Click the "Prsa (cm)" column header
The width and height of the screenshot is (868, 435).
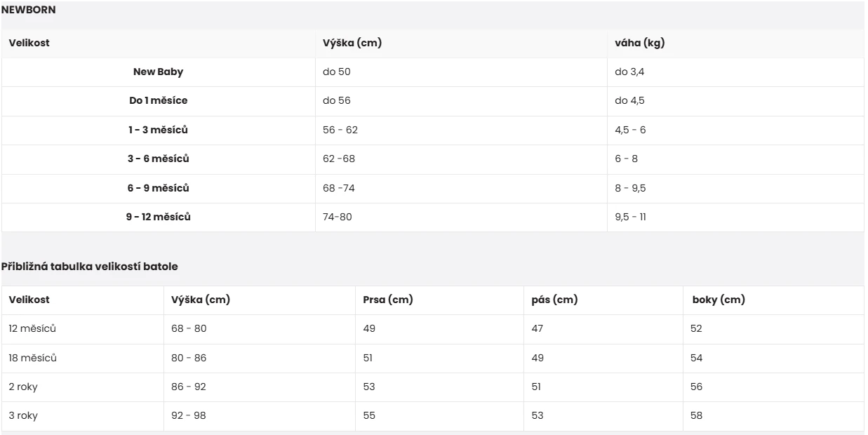pyautogui.click(x=387, y=300)
